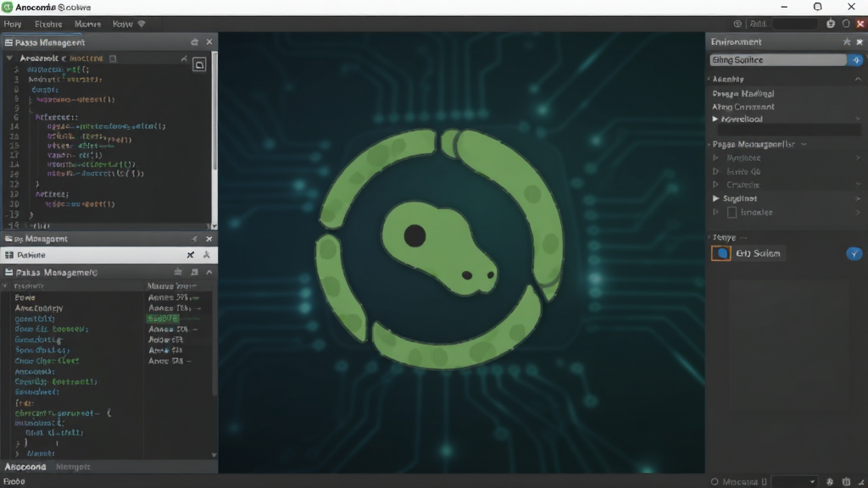Screen dimensions: 868x488
Task: Open the dropdown arrow after the Pages Menargeorlisr heading
Action: point(804,144)
